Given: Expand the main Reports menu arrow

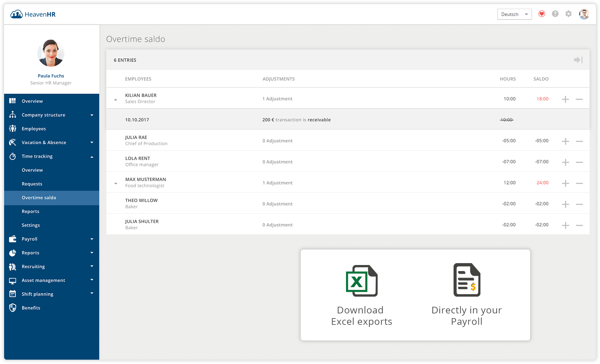Looking at the screenshot, I should point(92,253).
